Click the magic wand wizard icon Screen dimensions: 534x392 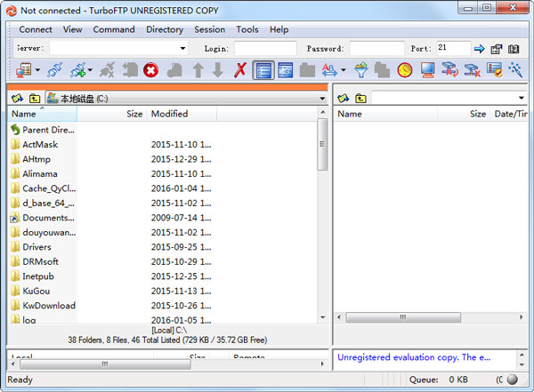point(515,70)
